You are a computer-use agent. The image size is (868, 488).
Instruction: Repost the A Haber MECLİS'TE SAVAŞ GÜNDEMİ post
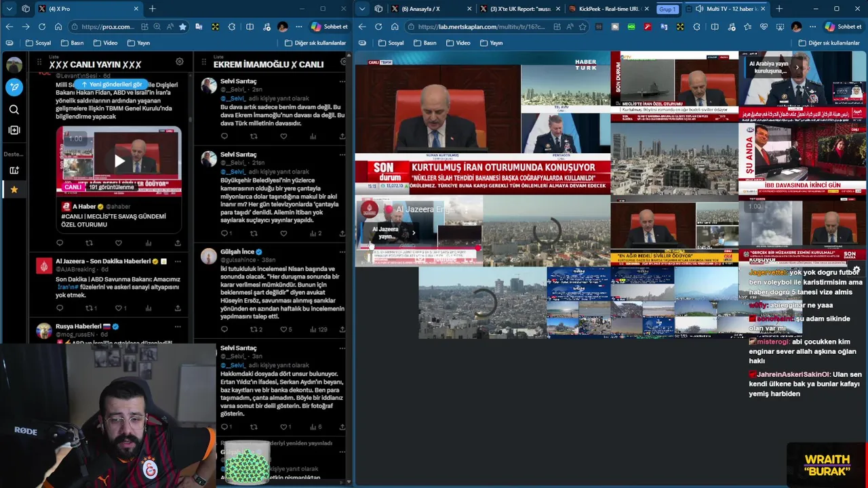tap(89, 243)
